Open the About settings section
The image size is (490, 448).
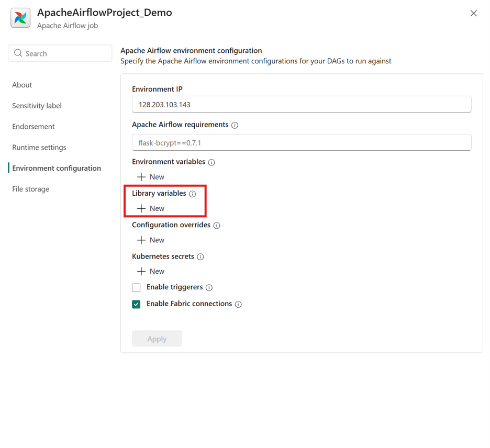coord(22,85)
